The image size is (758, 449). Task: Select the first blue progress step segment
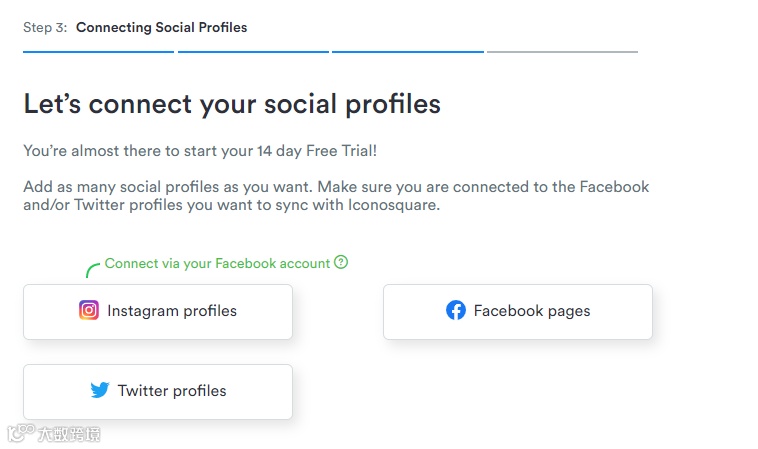(98, 51)
